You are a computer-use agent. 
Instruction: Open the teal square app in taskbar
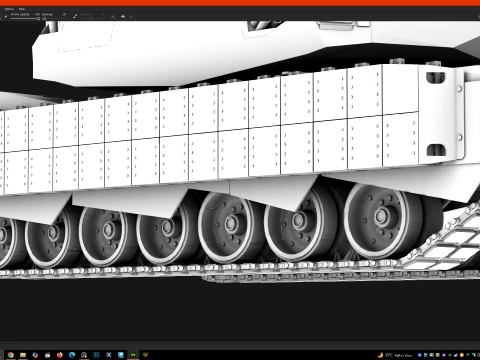coord(96,355)
